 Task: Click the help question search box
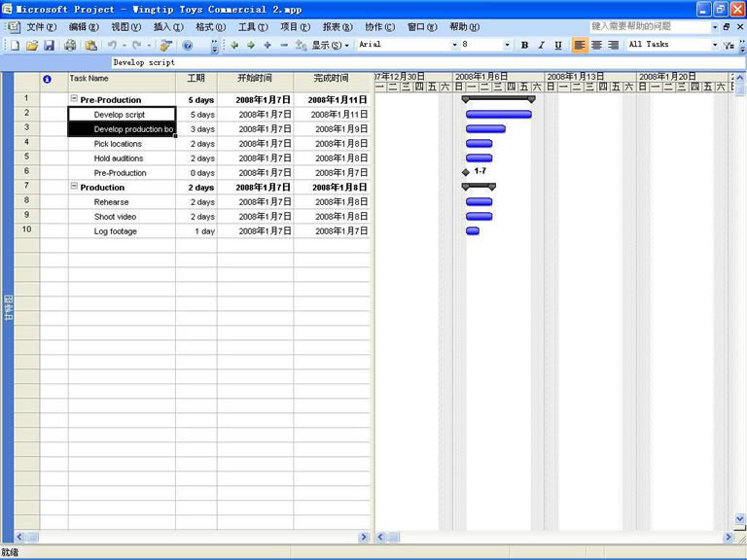click(x=651, y=26)
